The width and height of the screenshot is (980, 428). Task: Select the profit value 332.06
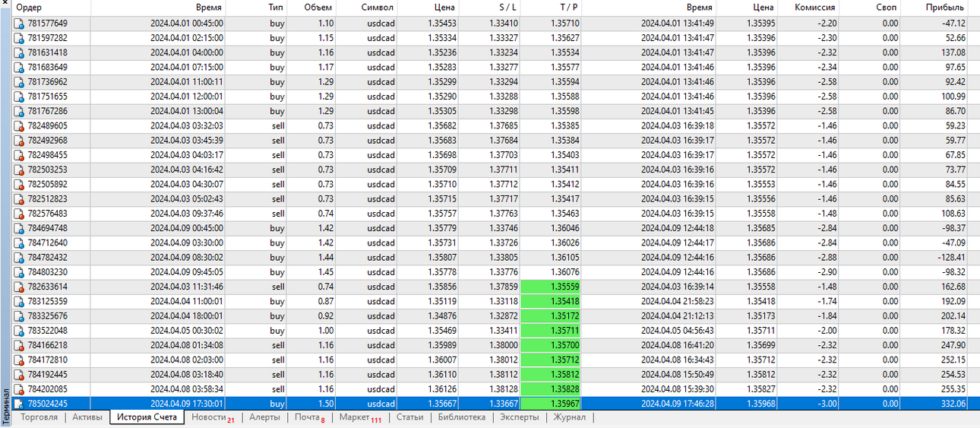pos(953,404)
